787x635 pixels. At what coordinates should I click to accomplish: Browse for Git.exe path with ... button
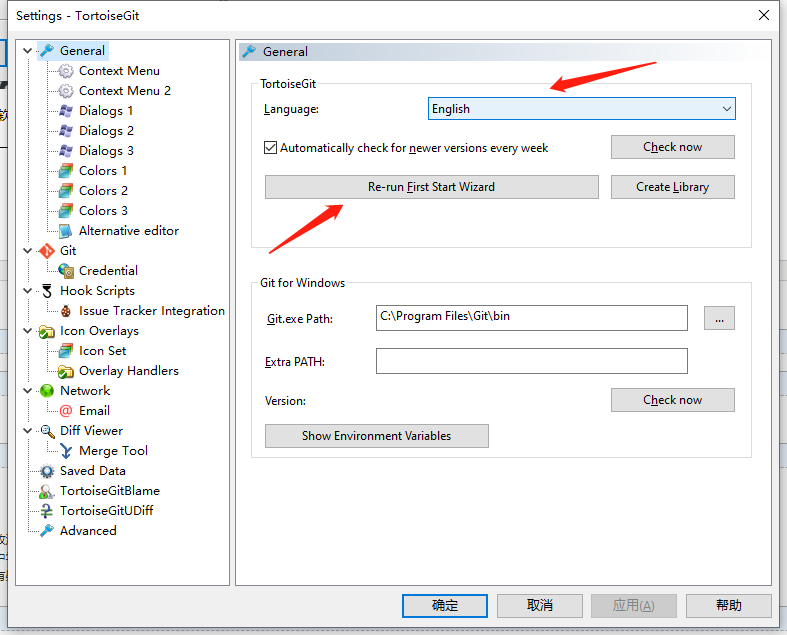pos(719,318)
